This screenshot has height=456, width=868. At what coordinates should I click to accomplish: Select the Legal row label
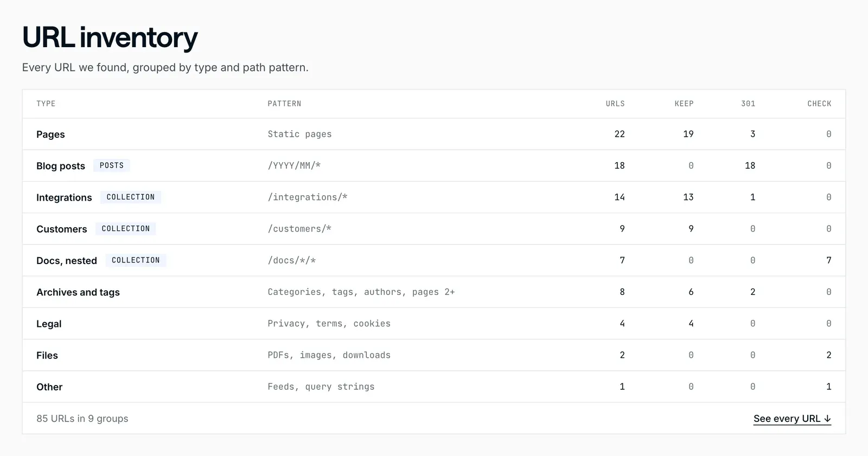(49, 324)
